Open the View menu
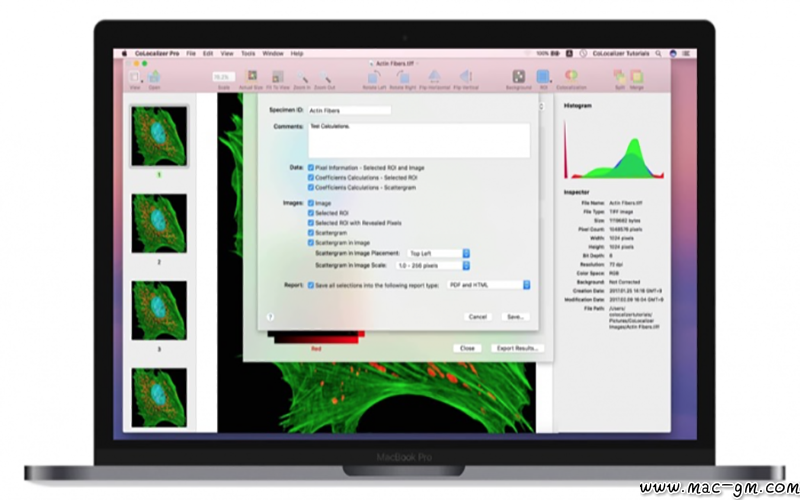Viewport: 800px width, 500px height. (227, 53)
